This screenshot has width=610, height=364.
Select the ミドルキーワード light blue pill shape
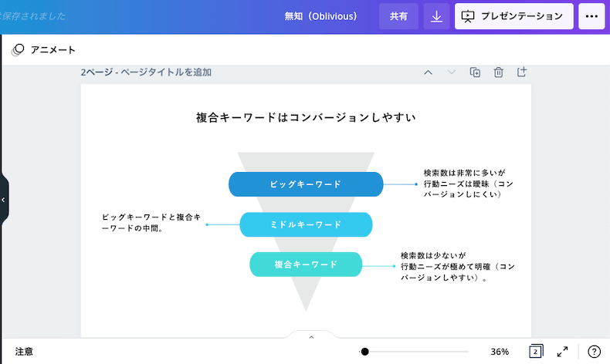click(x=306, y=224)
